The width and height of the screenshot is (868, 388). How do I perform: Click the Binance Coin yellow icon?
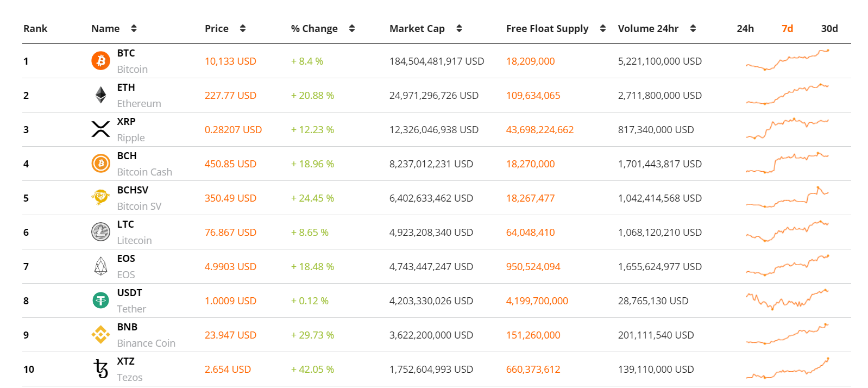point(100,335)
